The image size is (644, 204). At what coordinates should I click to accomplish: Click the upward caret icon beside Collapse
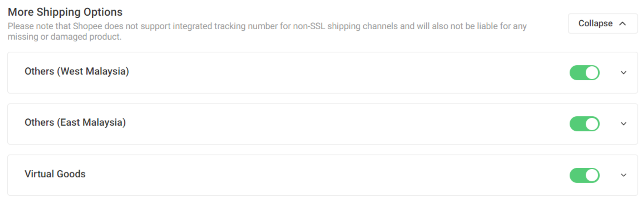[622, 24]
